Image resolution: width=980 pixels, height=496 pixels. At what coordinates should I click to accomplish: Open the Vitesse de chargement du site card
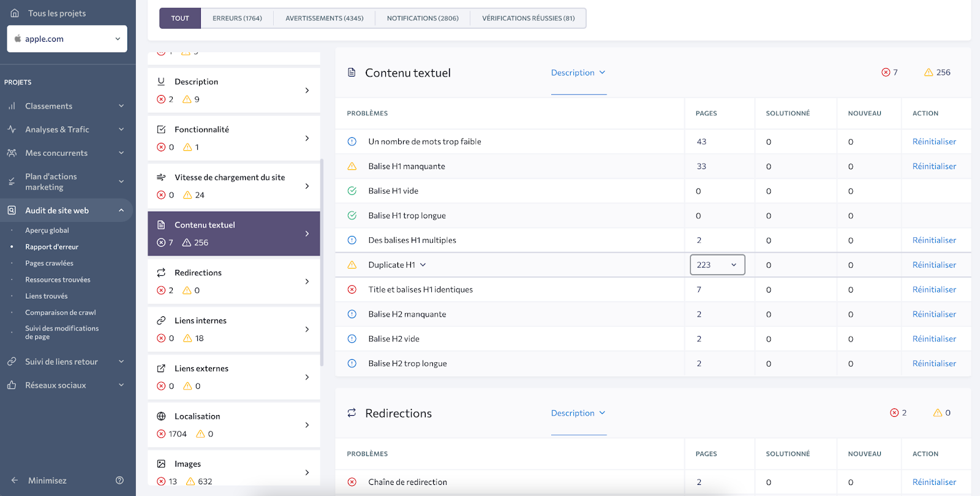pyautogui.click(x=234, y=186)
